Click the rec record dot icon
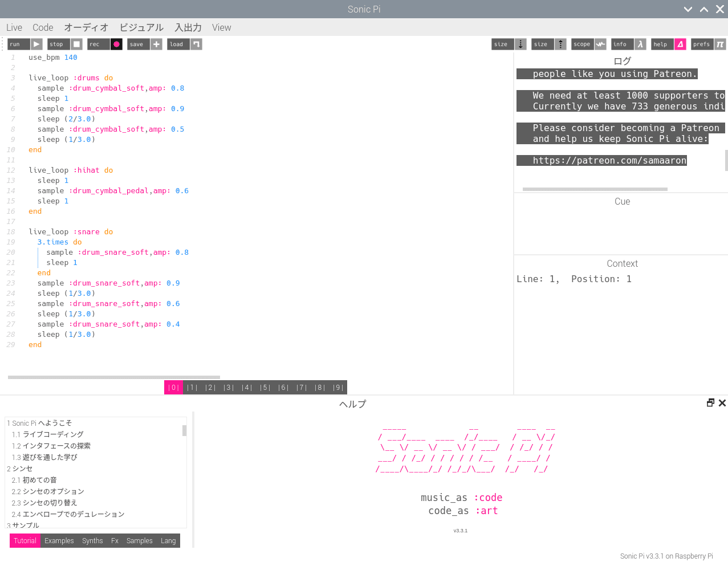This screenshot has width=728, height=562. coord(116,44)
